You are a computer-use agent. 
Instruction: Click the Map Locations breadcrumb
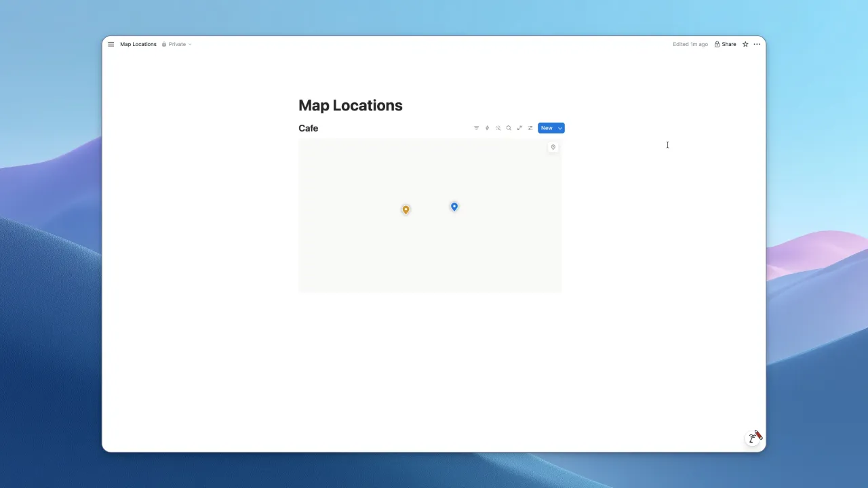pyautogui.click(x=138, y=44)
